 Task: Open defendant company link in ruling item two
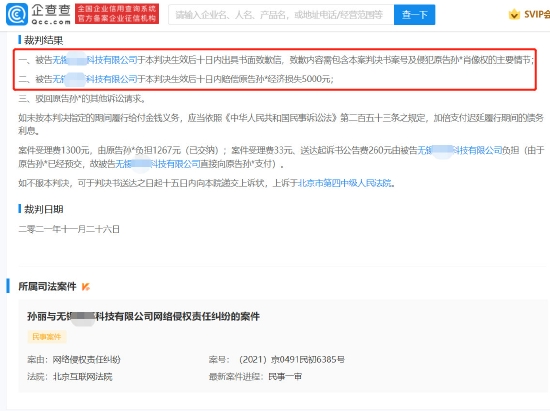pos(95,79)
